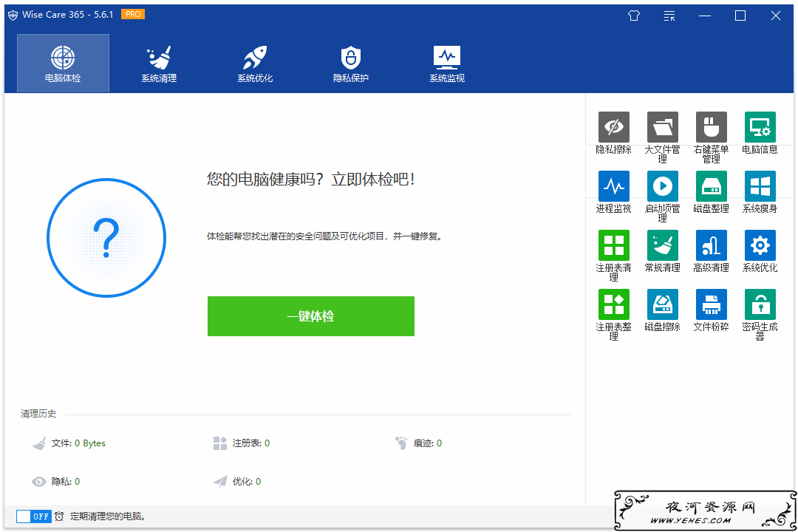Click the 清理历史 heading
The image size is (798, 532).
[38, 414]
